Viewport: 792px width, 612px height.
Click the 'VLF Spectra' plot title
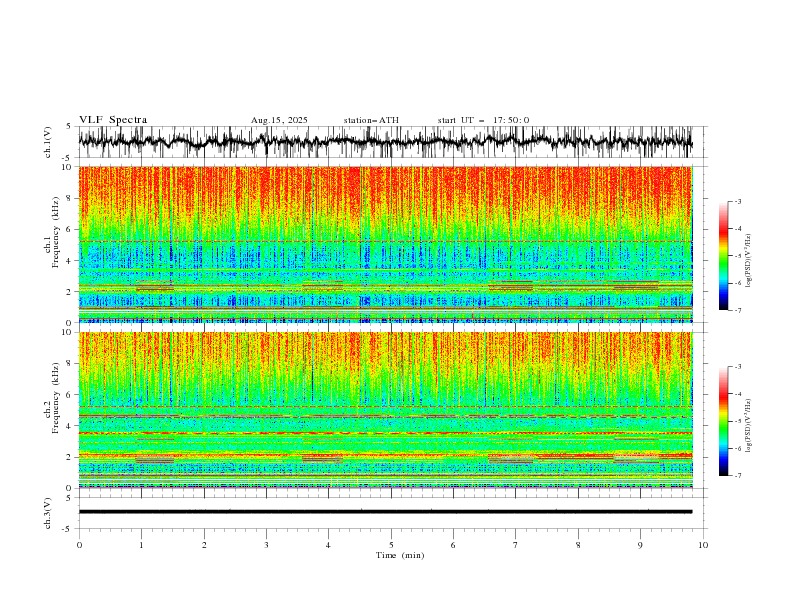pyautogui.click(x=113, y=120)
